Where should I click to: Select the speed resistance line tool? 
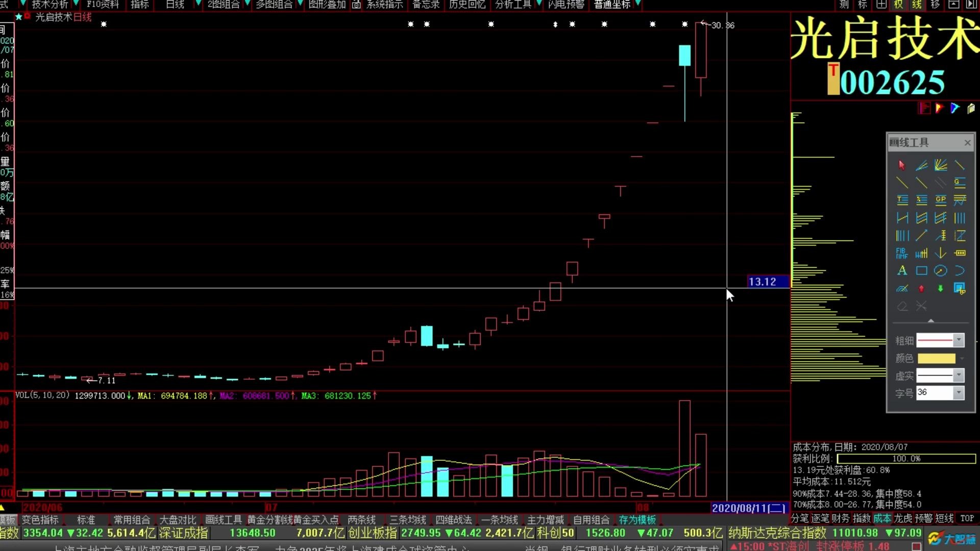(921, 165)
